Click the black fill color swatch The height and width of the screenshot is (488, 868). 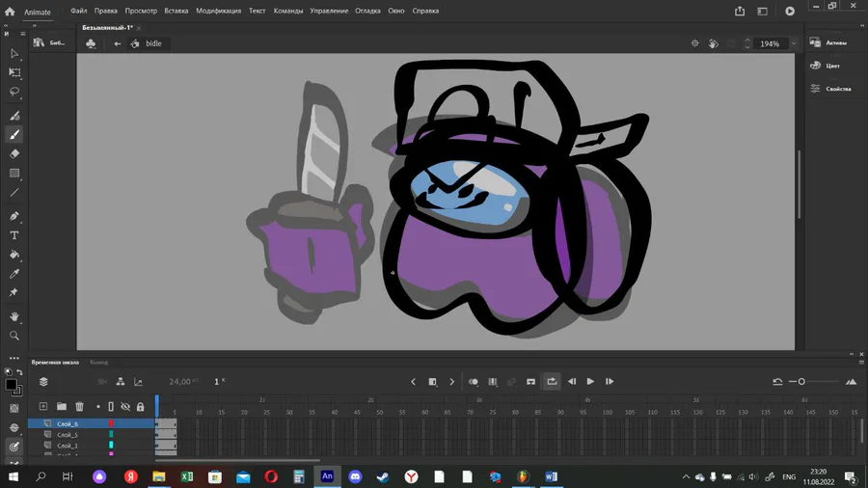coord(11,384)
